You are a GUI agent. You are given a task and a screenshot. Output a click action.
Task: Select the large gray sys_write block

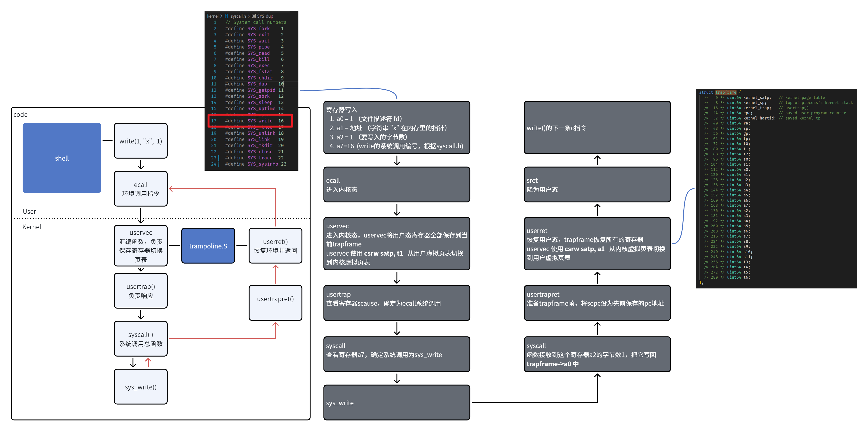tap(397, 402)
